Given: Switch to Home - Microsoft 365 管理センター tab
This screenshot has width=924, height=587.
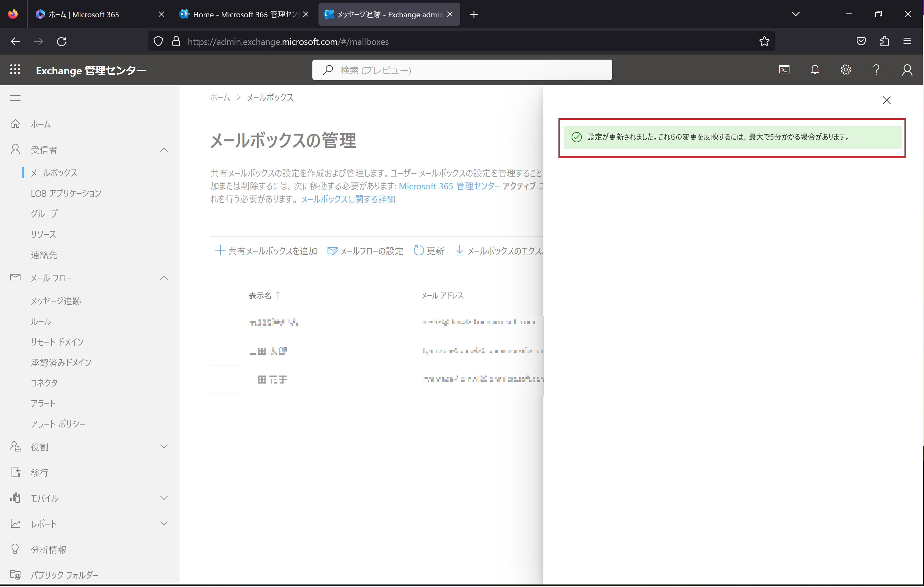Looking at the screenshot, I should point(244,14).
